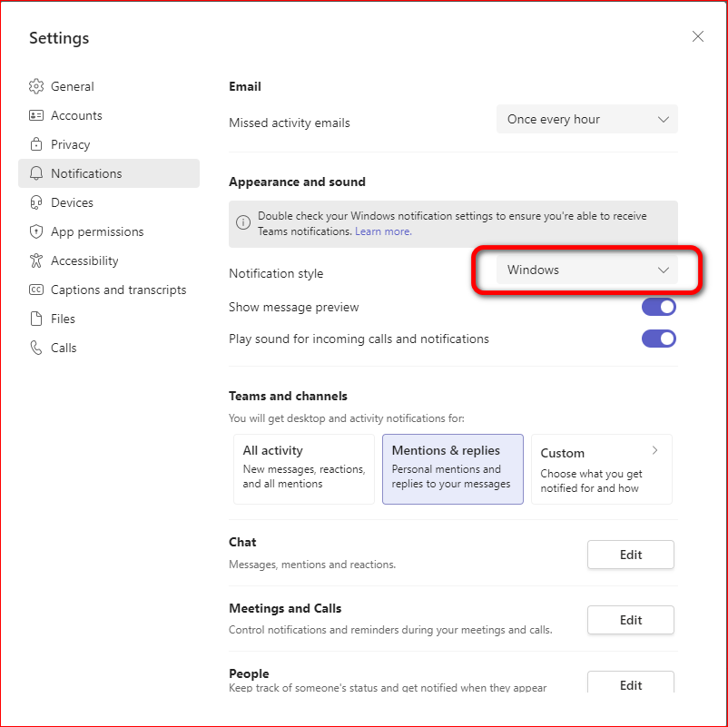
Task: Disable Show message preview
Action: 659,307
